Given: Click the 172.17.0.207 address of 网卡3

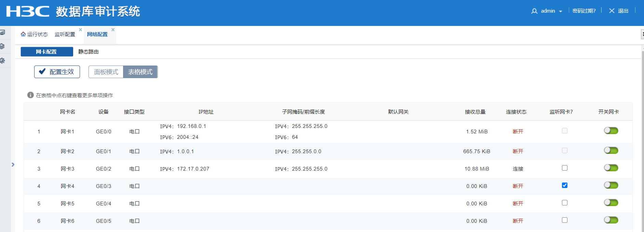Looking at the screenshot, I should tap(193, 169).
